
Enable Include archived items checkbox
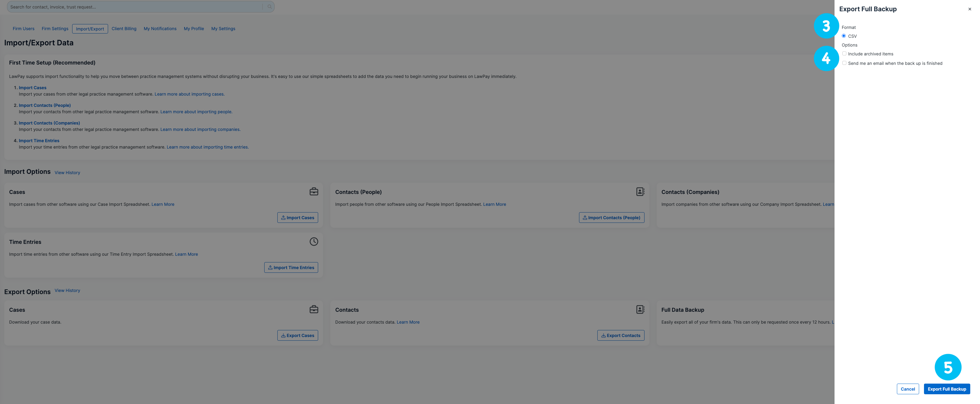844,54
